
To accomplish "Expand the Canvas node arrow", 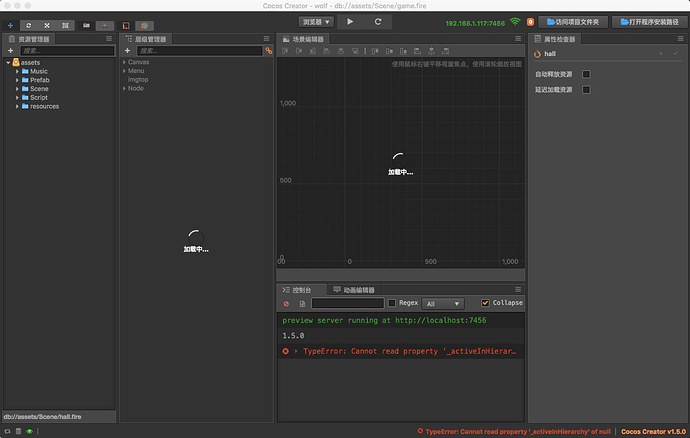I will (124, 62).
